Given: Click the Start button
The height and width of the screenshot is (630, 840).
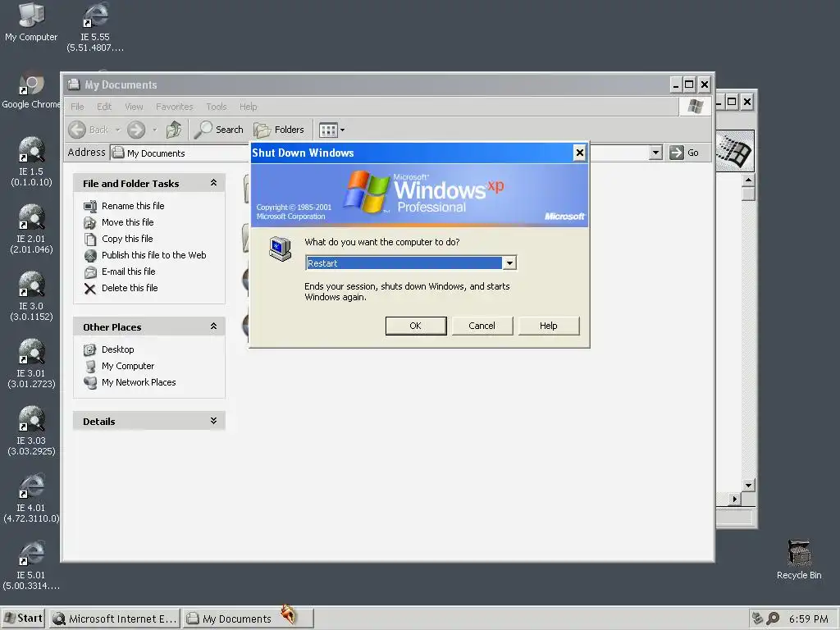Looking at the screenshot, I should click(23, 619).
